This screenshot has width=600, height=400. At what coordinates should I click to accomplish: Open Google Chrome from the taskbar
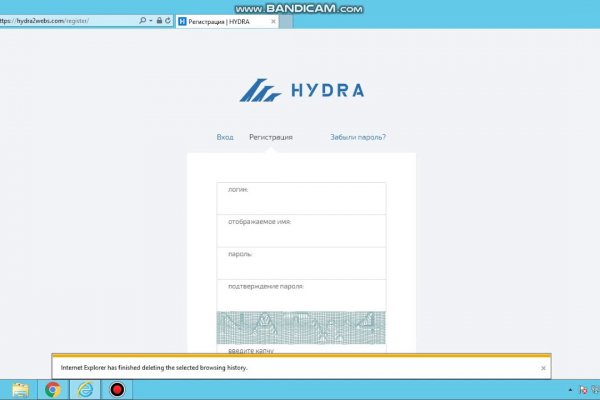53,390
